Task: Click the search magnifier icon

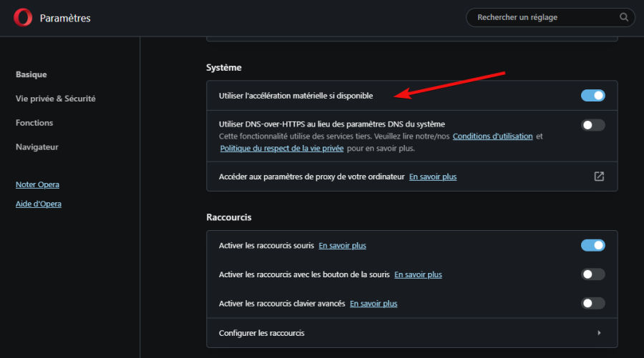Action: pos(623,17)
